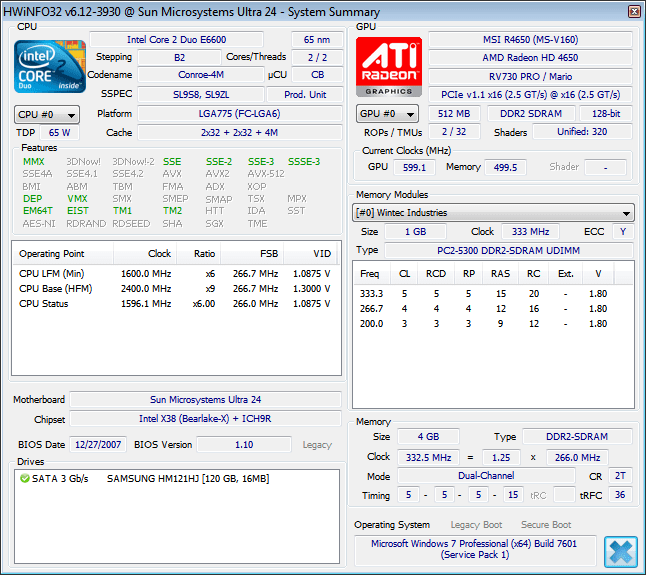Click the FSB column header
646x575 pixels.
(252, 253)
